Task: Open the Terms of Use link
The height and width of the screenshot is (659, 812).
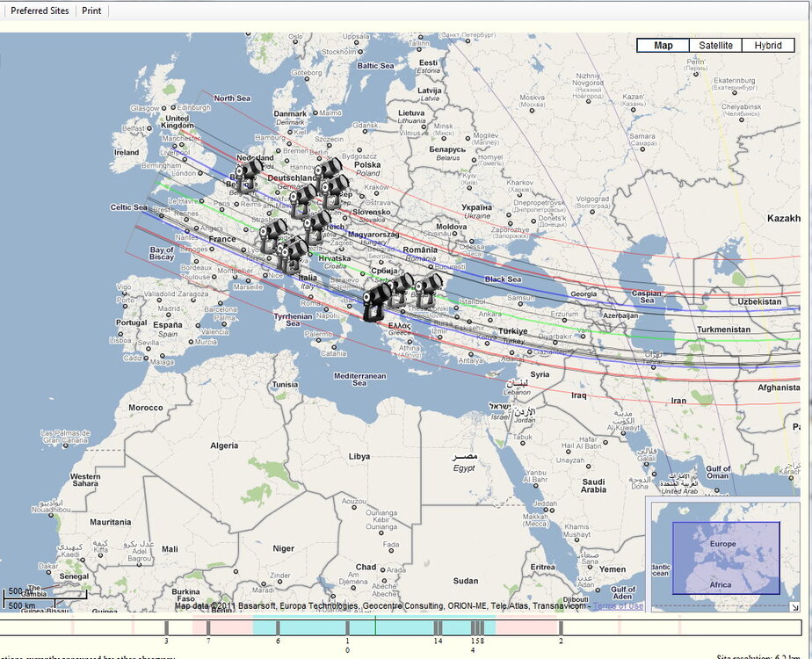Action: click(x=618, y=605)
